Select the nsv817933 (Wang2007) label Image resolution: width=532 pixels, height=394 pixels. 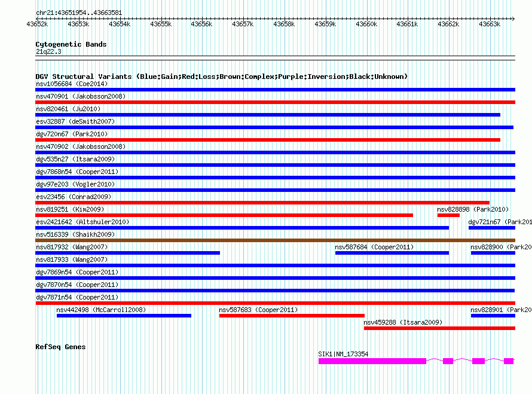72,259
